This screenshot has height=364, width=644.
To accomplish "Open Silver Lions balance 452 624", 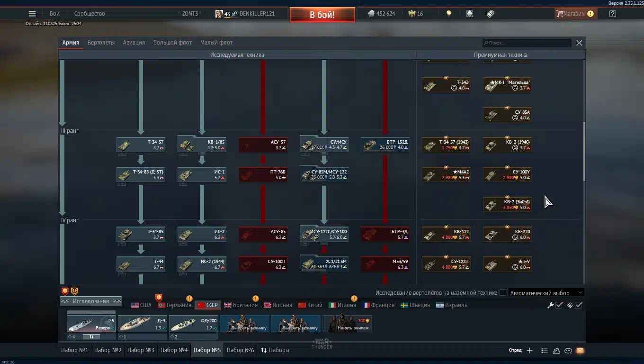I will [381, 14].
